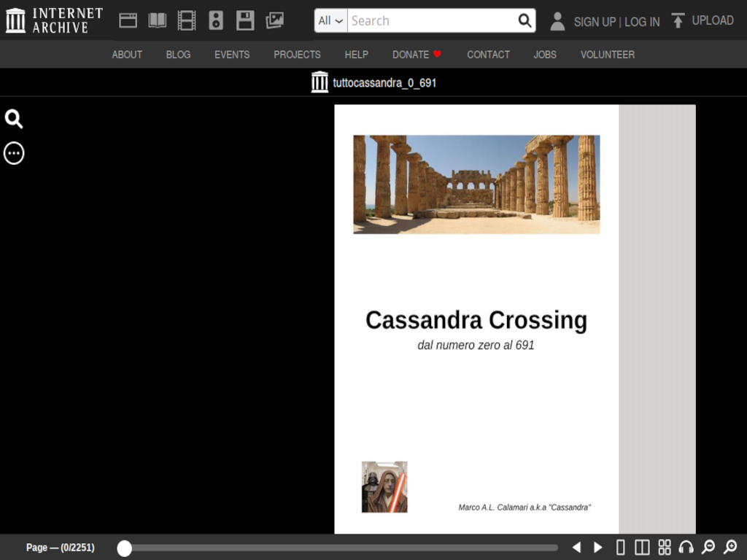Switch to thumbnail grid view
Screen dimensions: 747x560
[665, 547]
